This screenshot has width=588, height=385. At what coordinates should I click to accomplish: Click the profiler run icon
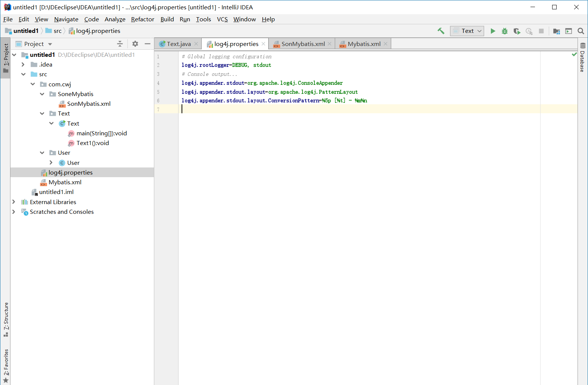pyautogui.click(x=529, y=31)
